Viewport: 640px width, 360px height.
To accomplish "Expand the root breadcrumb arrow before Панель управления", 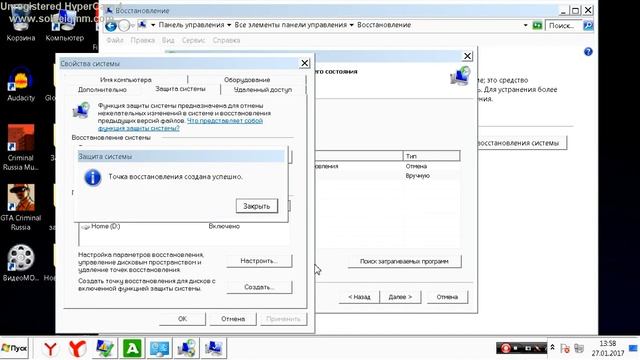I will tap(153, 25).
